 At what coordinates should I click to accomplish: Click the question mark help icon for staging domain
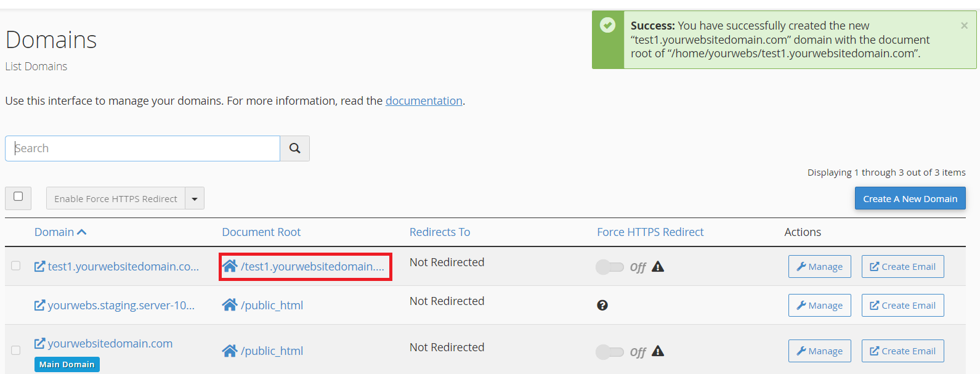click(602, 305)
